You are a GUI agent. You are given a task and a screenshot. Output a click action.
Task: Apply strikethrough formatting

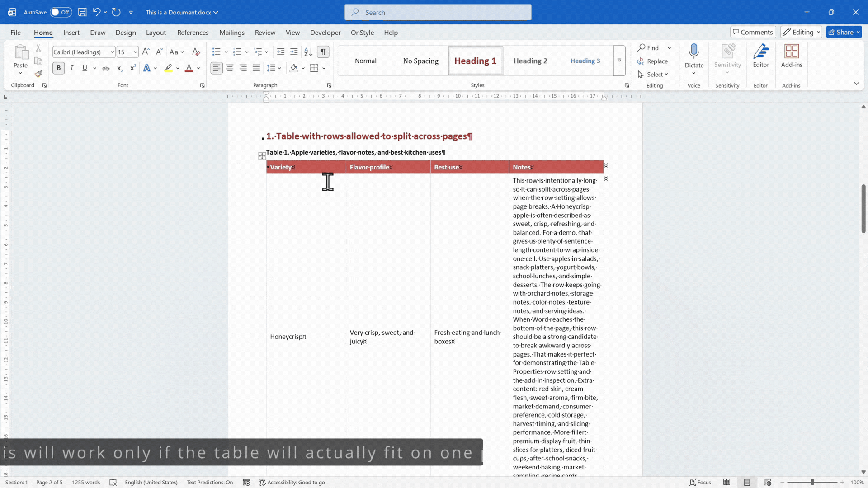(x=106, y=68)
